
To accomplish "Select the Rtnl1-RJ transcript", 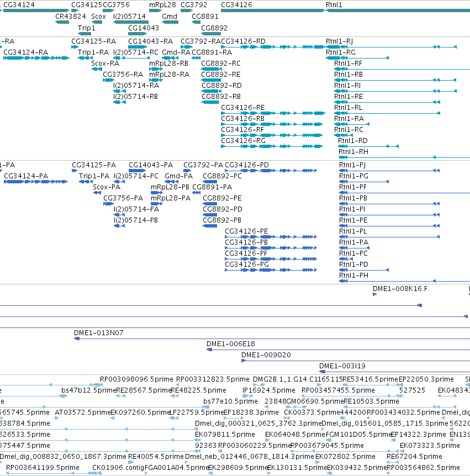I will point(391,47).
